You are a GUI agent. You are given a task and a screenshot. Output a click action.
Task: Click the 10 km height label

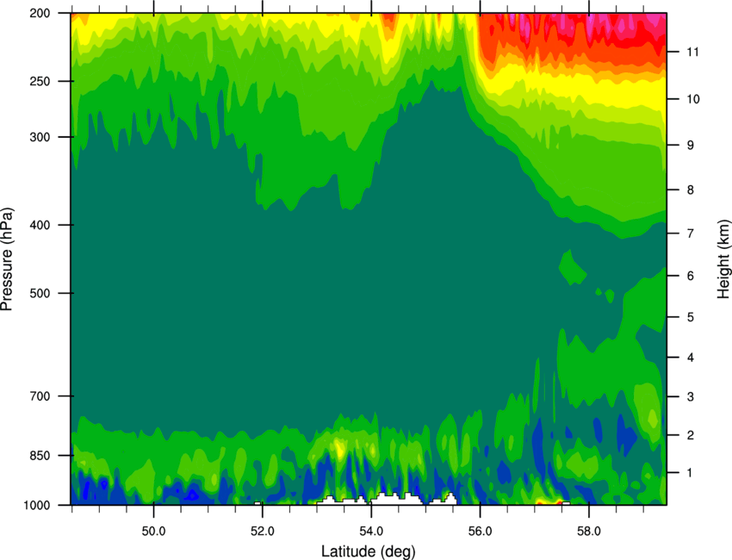[693, 99]
